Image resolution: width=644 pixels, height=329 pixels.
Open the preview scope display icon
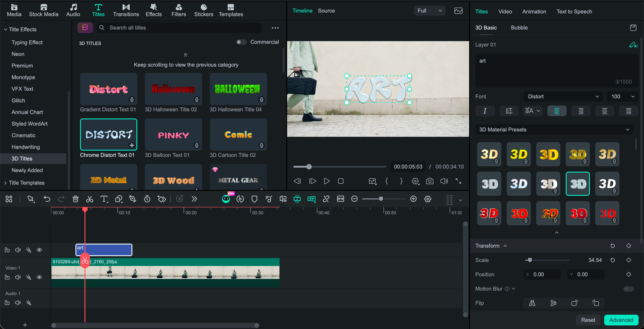coord(458,11)
